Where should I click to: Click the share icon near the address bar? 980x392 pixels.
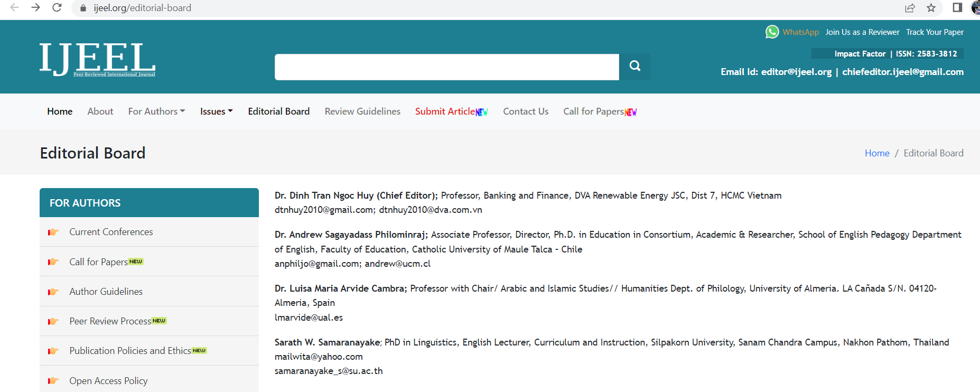click(x=910, y=8)
